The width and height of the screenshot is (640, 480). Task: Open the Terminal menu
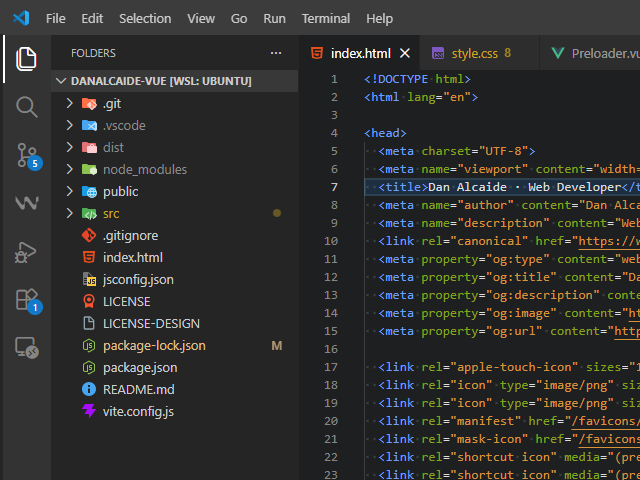[326, 18]
